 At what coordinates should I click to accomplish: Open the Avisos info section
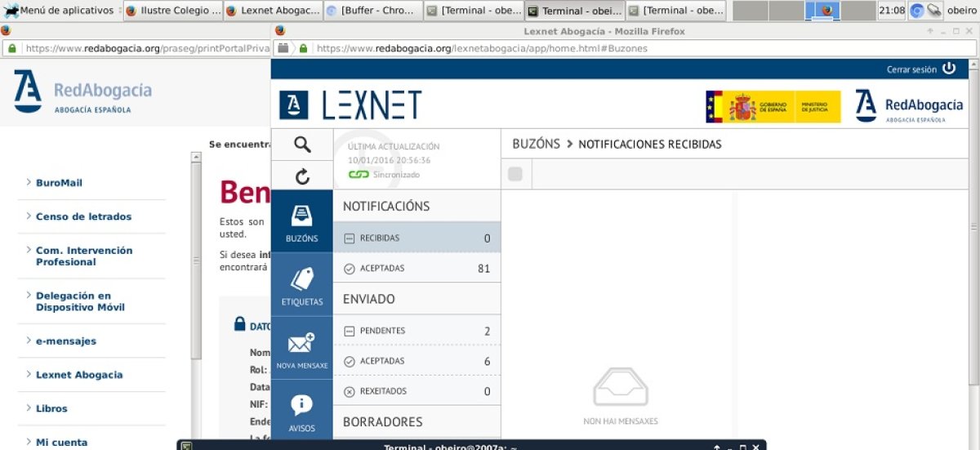[x=302, y=411]
